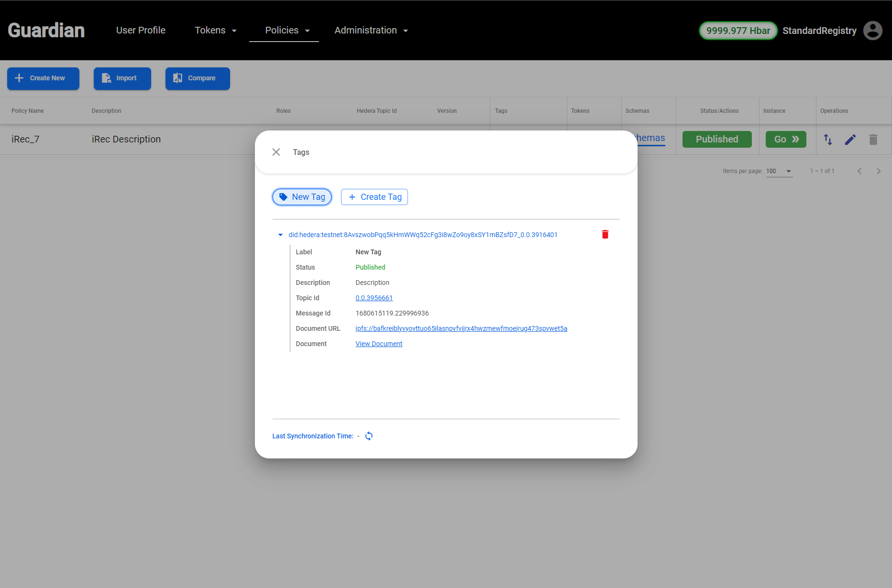Screen dimensions: 892x588
Task: Click the Create New policy button
Action: (43, 78)
